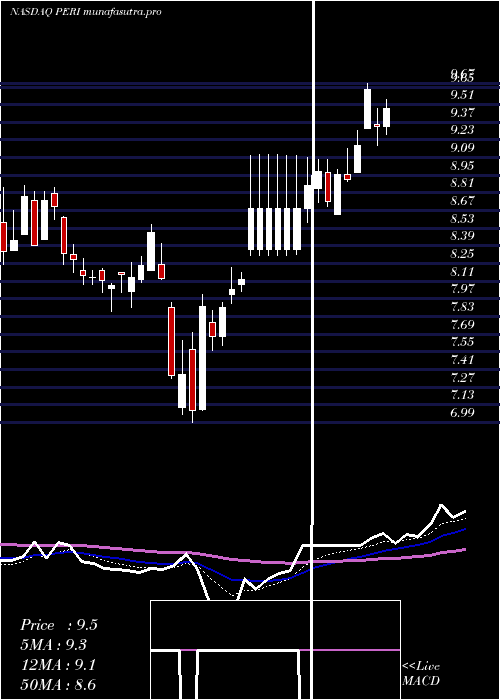Select the 9.51 price axis label
The image size is (500, 700).
pos(462,95)
